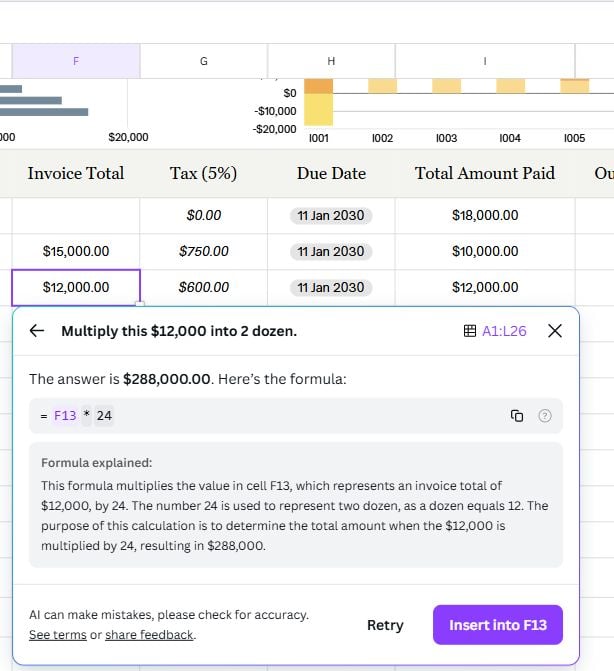Click the Total Amount Paid header cell

(485, 173)
